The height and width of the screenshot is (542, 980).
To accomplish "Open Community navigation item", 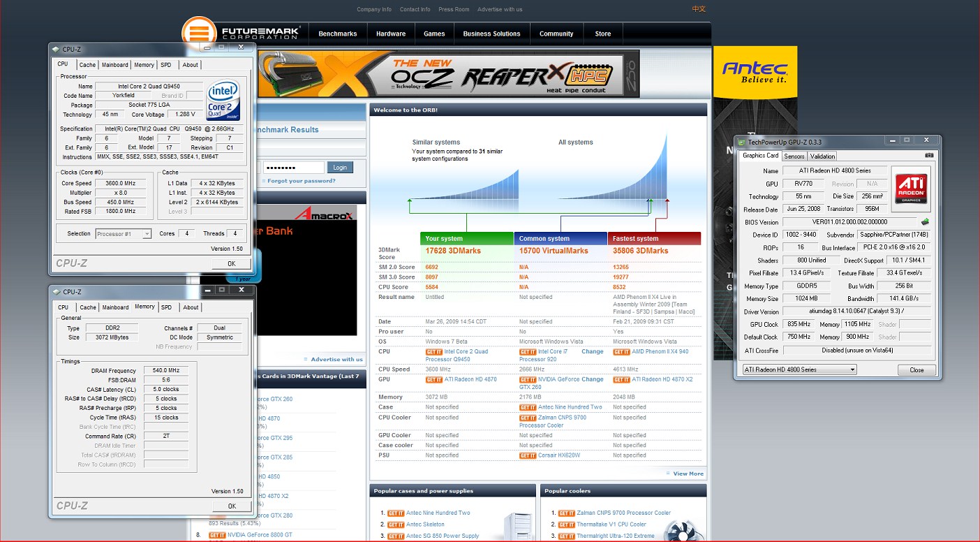I will click(x=556, y=34).
